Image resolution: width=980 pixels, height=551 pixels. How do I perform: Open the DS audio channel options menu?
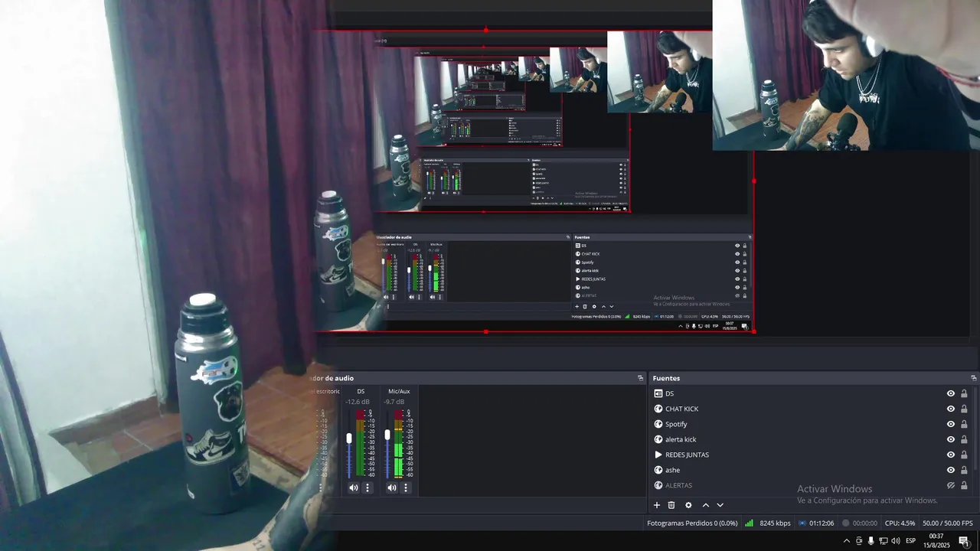click(x=367, y=487)
